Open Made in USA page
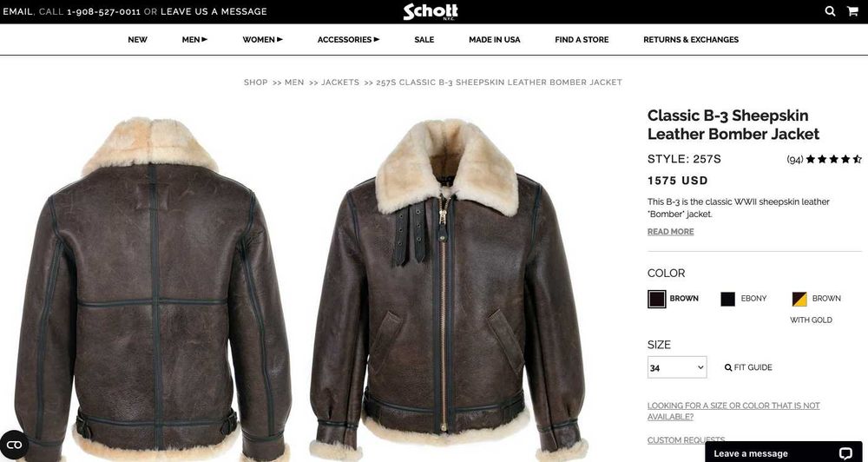868x462 pixels. click(x=495, y=39)
